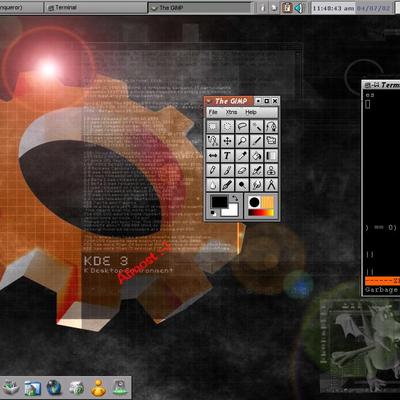
Task: Select the Bezier Select tool
Action: click(271, 127)
